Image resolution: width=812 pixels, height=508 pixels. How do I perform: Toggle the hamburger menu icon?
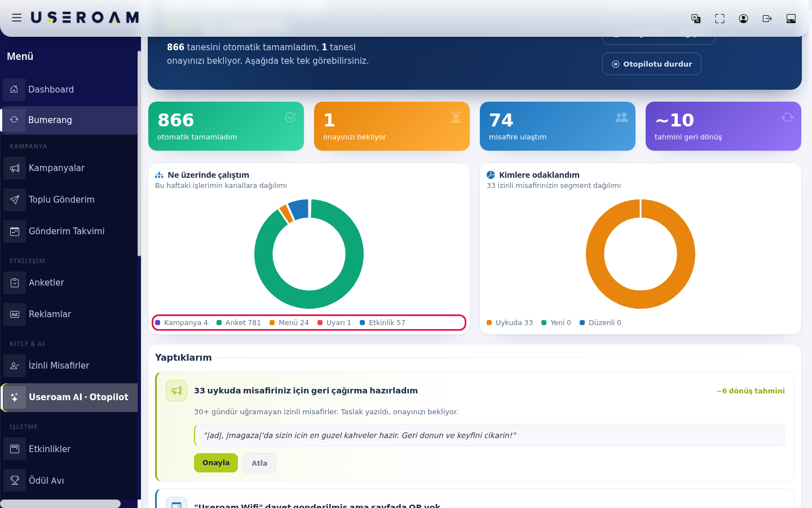17,17
